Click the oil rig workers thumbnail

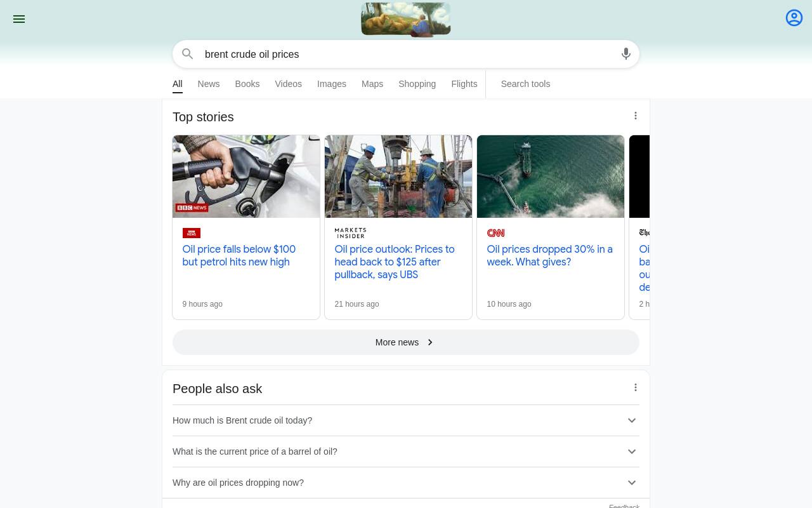(398, 177)
